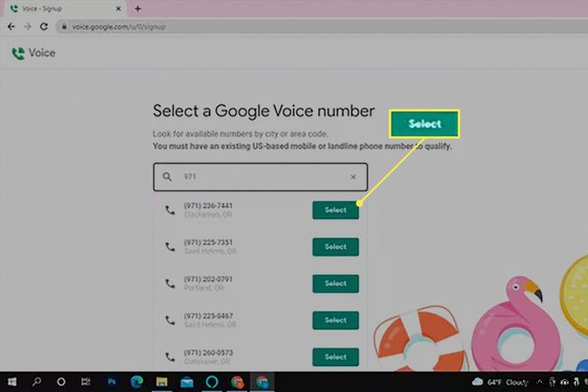Click the number text (971) 260-0573
Viewport: 588px width, 392px height.
coord(208,352)
